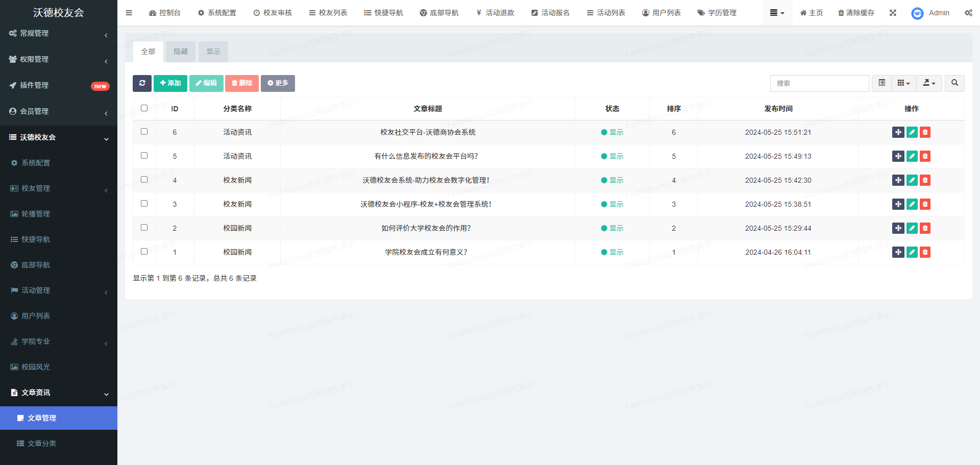Switch to the 显示 filter tab
This screenshot has height=465, width=980.
point(213,52)
